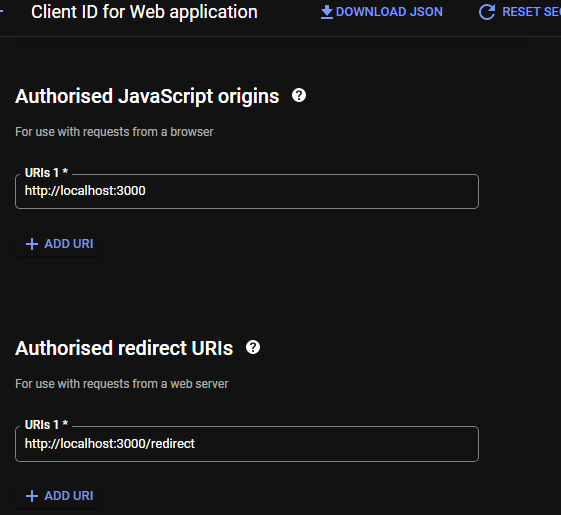Image resolution: width=561 pixels, height=515 pixels.
Task: Open help for Authorised redirect URIs
Action: 253,348
